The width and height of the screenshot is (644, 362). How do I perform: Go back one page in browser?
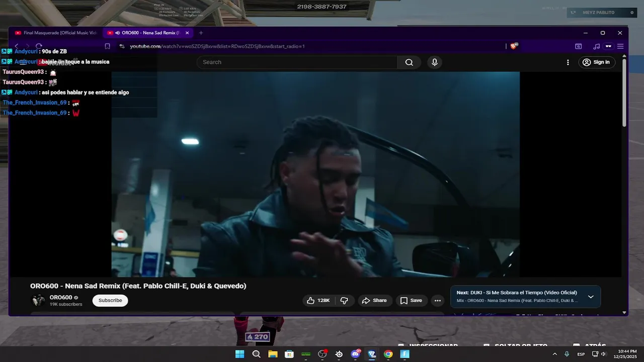[x=16, y=46]
